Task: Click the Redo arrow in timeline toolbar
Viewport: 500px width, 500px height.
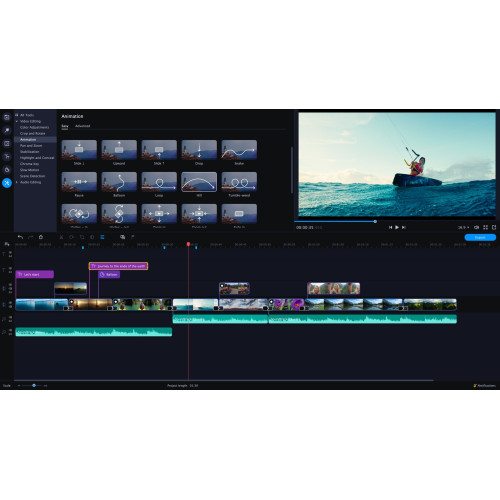Action: click(31, 237)
